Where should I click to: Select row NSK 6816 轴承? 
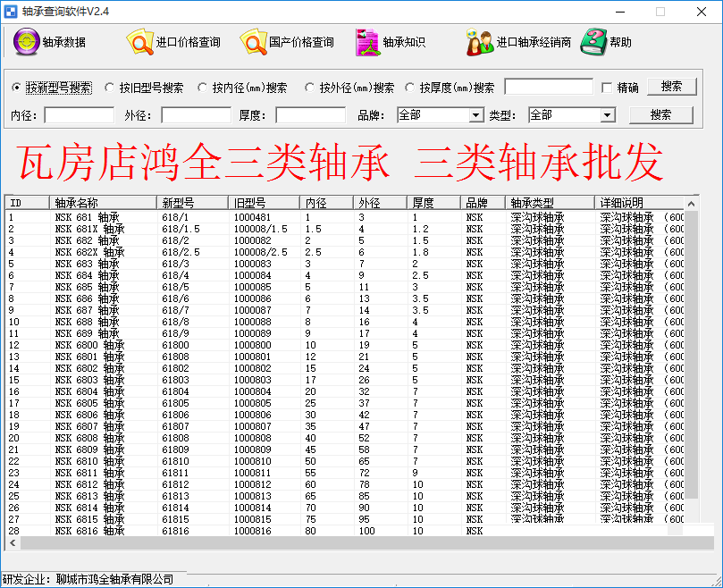(345, 531)
